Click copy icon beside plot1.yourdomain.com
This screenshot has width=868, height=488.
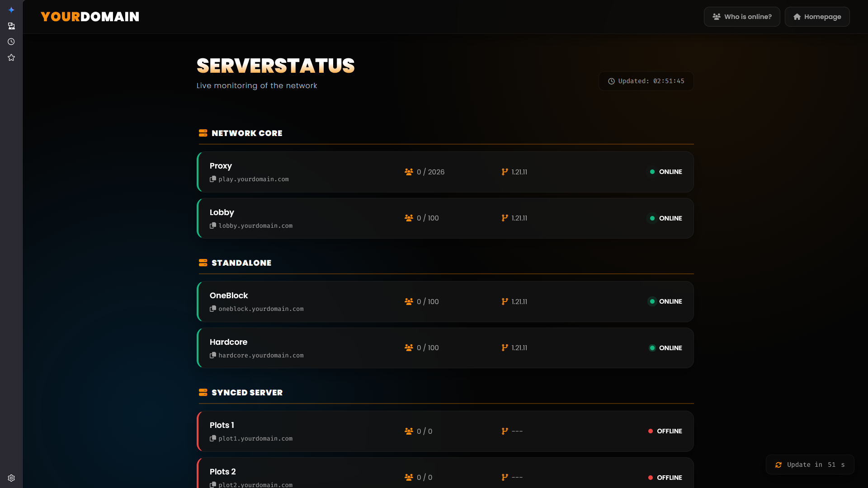point(213,439)
